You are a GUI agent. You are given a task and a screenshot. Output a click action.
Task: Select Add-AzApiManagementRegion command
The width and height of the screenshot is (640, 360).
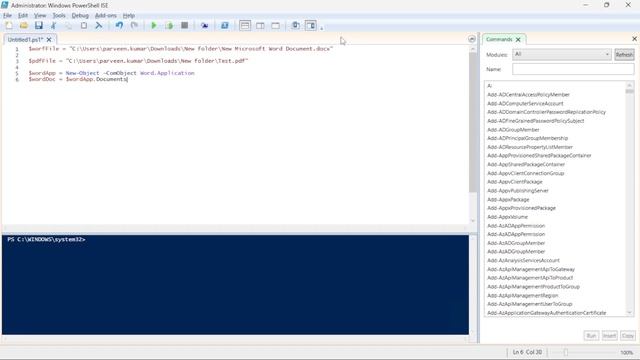[x=522, y=296]
